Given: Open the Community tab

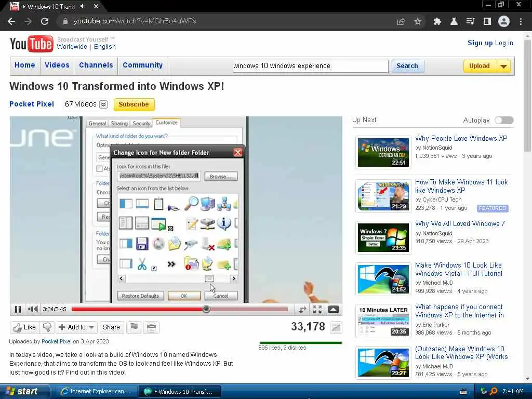Looking at the screenshot, I should (142, 65).
